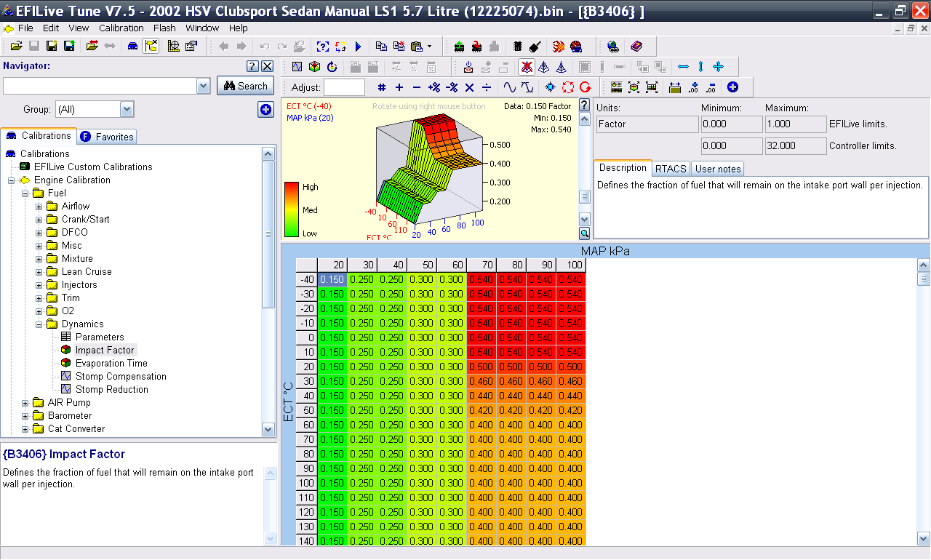Click the chart magnifier zoom icon

pyautogui.click(x=584, y=233)
